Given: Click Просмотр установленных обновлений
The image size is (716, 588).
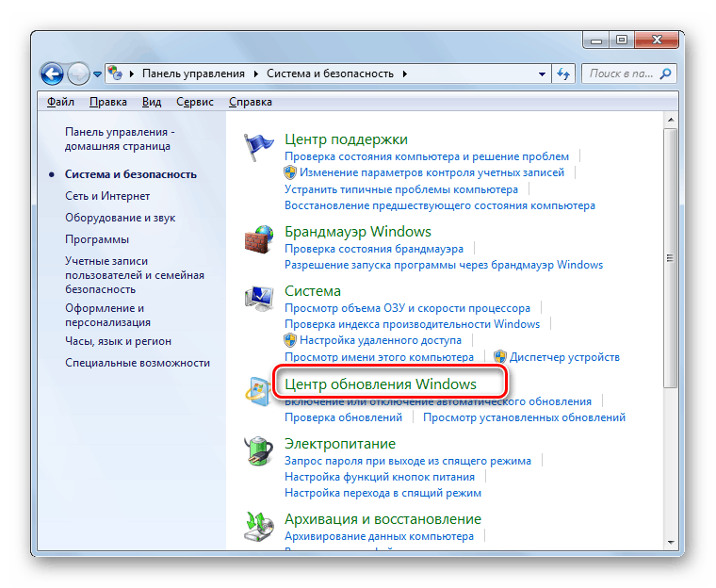Looking at the screenshot, I should (524, 417).
